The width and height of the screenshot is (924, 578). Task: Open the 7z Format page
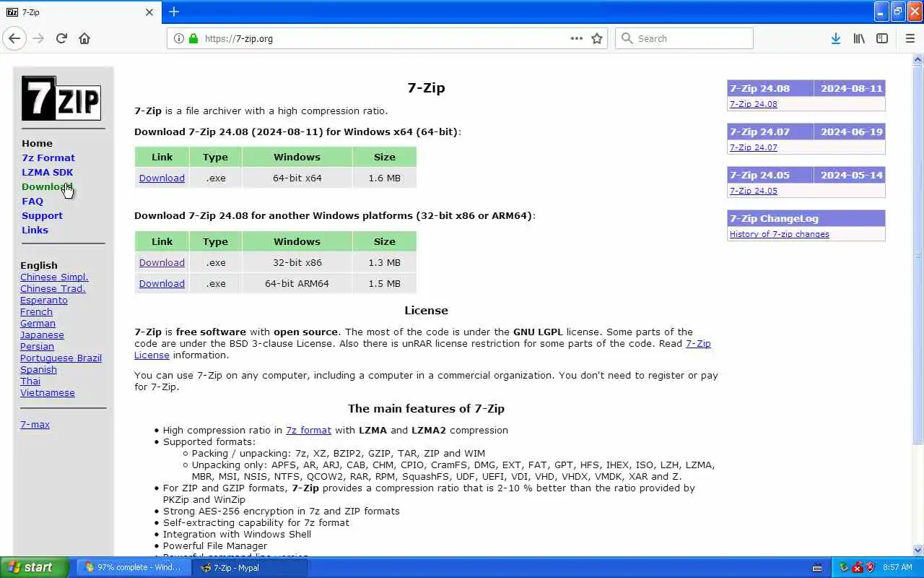(x=48, y=158)
